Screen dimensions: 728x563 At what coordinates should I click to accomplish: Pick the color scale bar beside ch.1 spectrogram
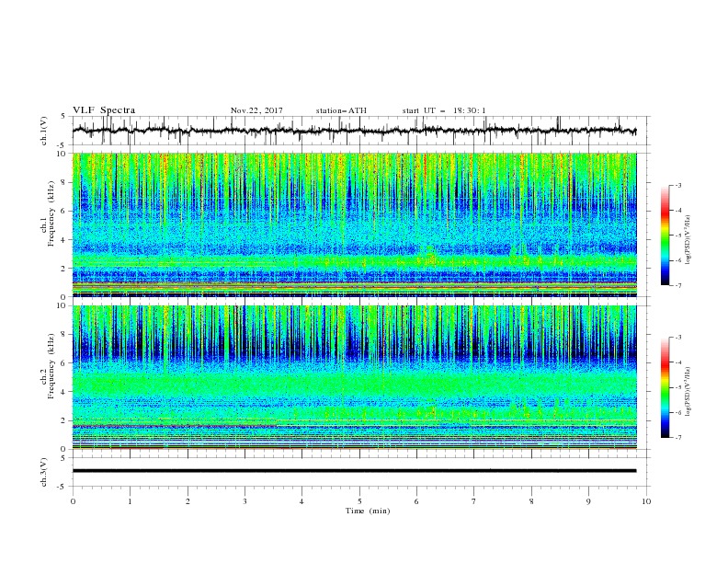tap(665, 236)
